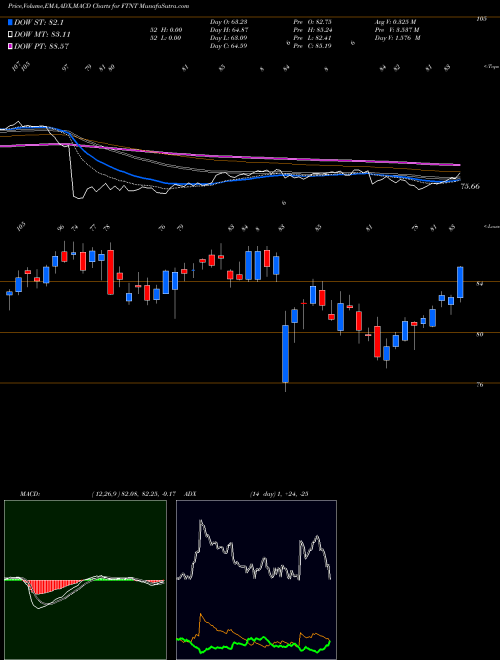Viewport: 500px width, 660px height.
Task: Click the white DOW MT legend swatch
Action: (10, 34)
